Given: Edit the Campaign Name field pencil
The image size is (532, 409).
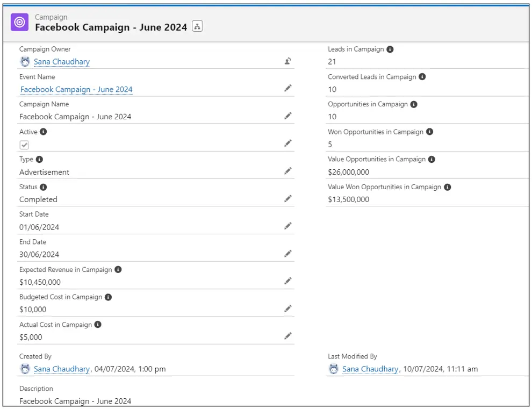Looking at the screenshot, I should click(x=287, y=116).
